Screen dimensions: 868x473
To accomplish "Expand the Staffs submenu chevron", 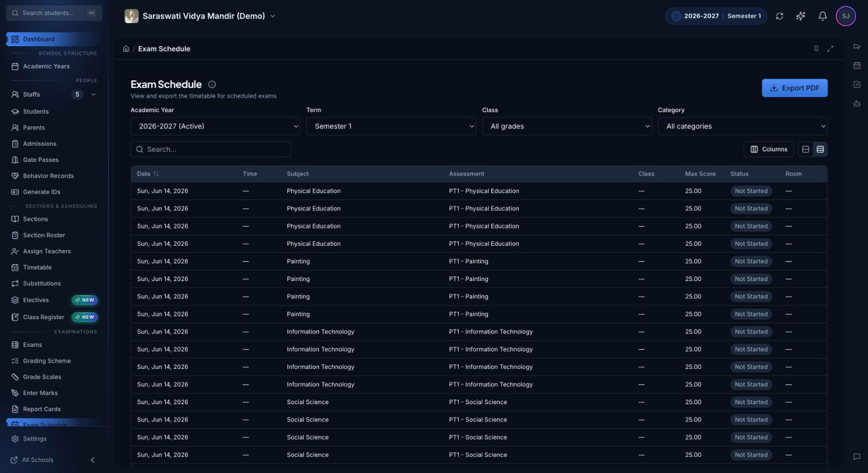I will point(94,94).
